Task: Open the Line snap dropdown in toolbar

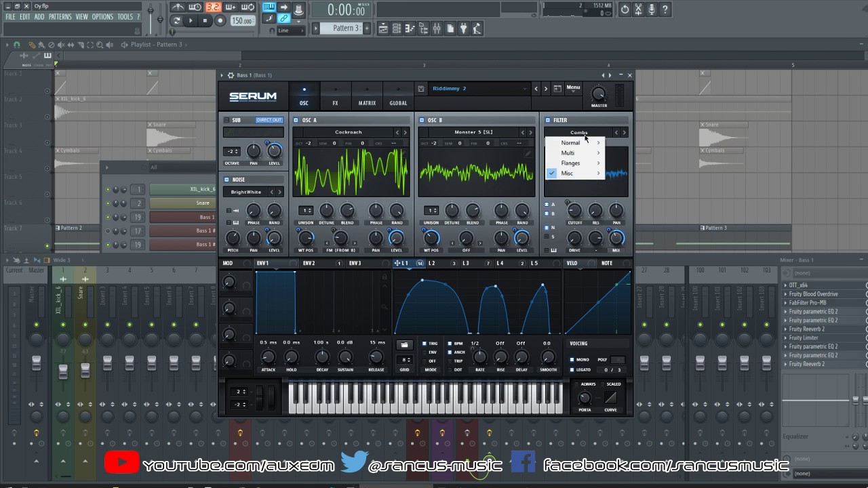Action: 292,30
